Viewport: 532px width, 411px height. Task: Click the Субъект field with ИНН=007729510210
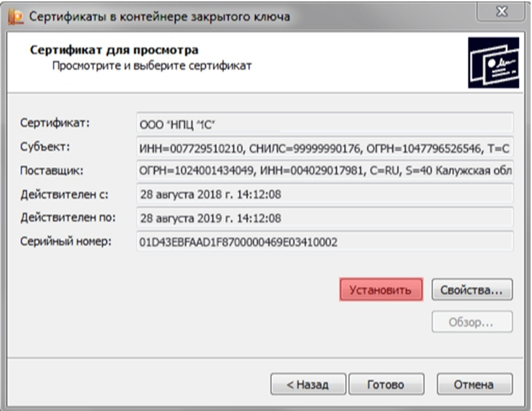click(325, 147)
